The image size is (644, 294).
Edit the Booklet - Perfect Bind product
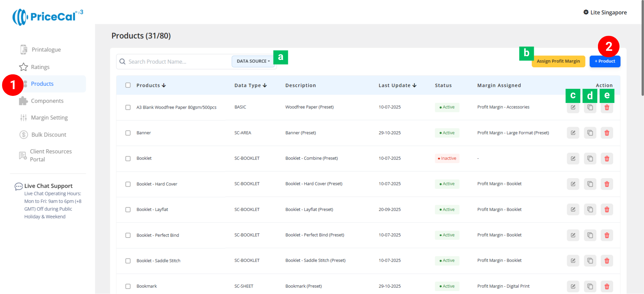[x=573, y=235]
